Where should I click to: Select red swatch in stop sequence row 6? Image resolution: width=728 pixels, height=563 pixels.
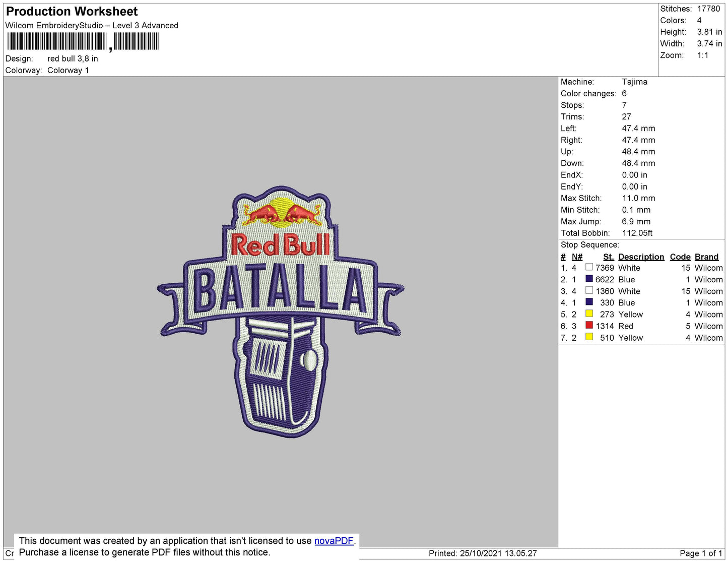point(589,325)
